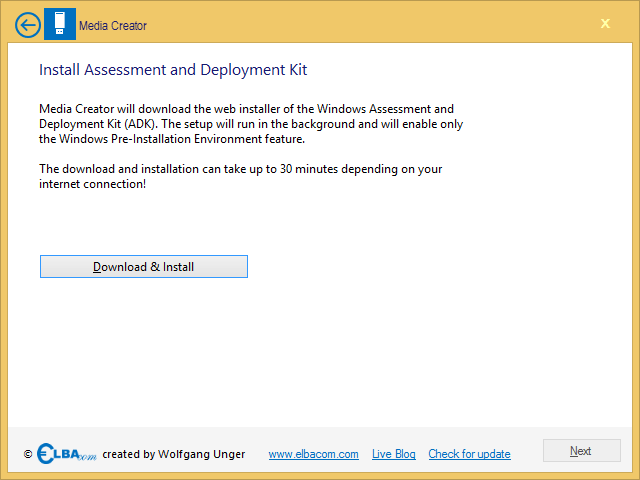640x480 pixels.
Task: Click the Media Creator USB drive icon
Action: click(x=60, y=24)
